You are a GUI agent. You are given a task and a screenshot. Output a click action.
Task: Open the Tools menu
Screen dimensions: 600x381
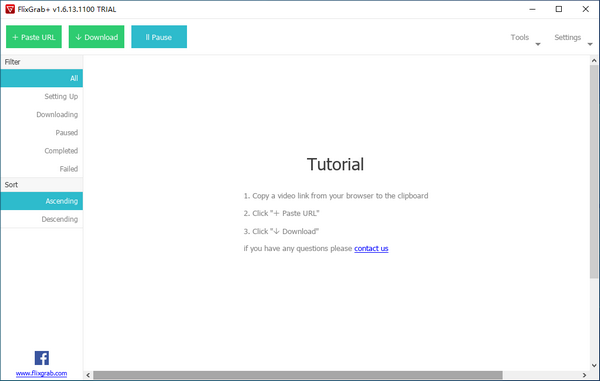tap(520, 37)
